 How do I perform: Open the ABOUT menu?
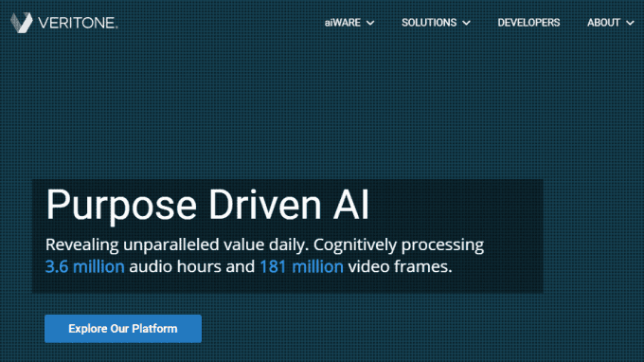tap(603, 23)
